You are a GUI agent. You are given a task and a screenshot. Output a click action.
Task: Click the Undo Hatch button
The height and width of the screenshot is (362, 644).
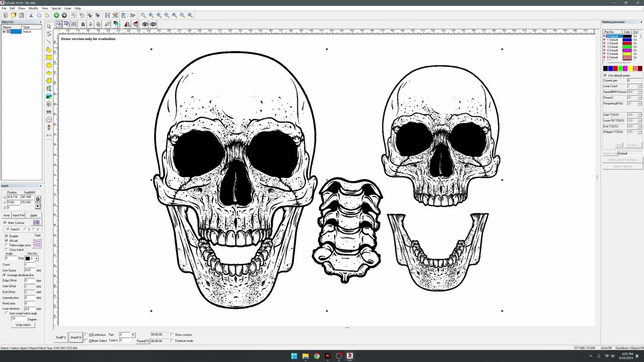tap(23, 325)
